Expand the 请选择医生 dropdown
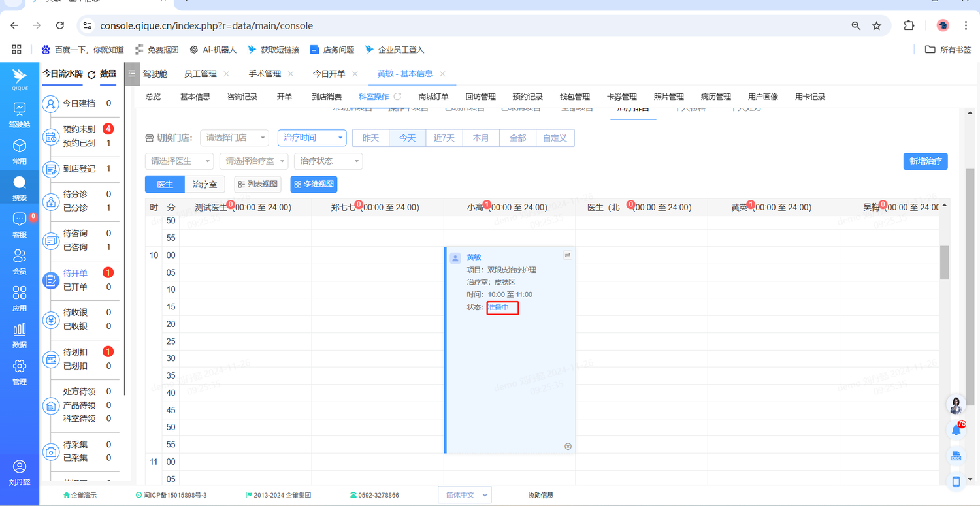Image resolution: width=980 pixels, height=506 pixels. coord(179,161)
